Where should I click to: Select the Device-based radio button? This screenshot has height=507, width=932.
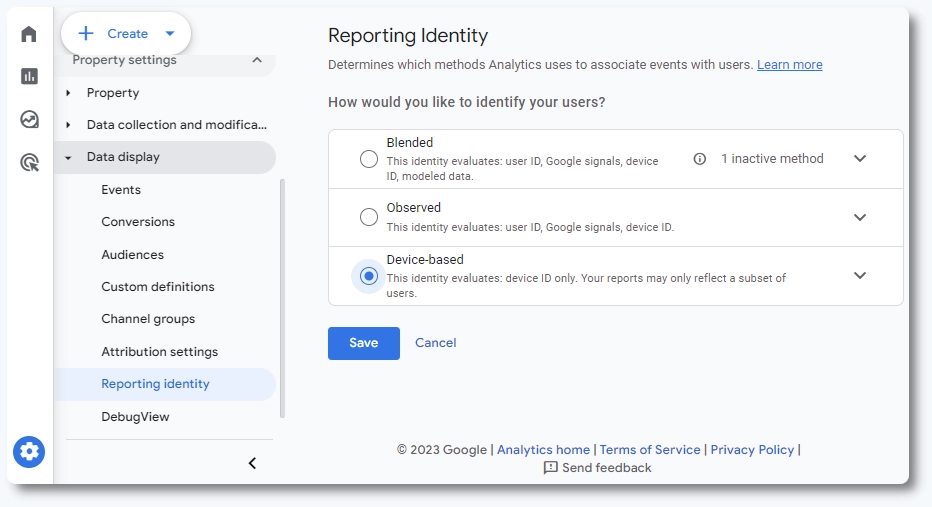click(x=369, y=276)
